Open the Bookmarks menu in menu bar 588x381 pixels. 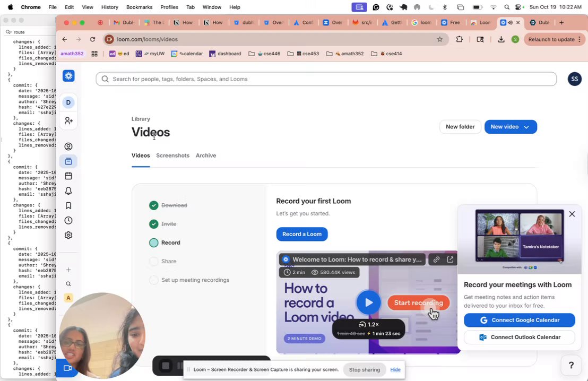point(139,7)
